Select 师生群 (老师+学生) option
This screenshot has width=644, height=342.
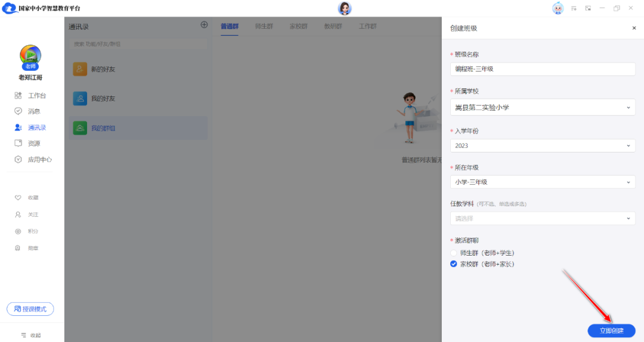click(x=454, y=253)
